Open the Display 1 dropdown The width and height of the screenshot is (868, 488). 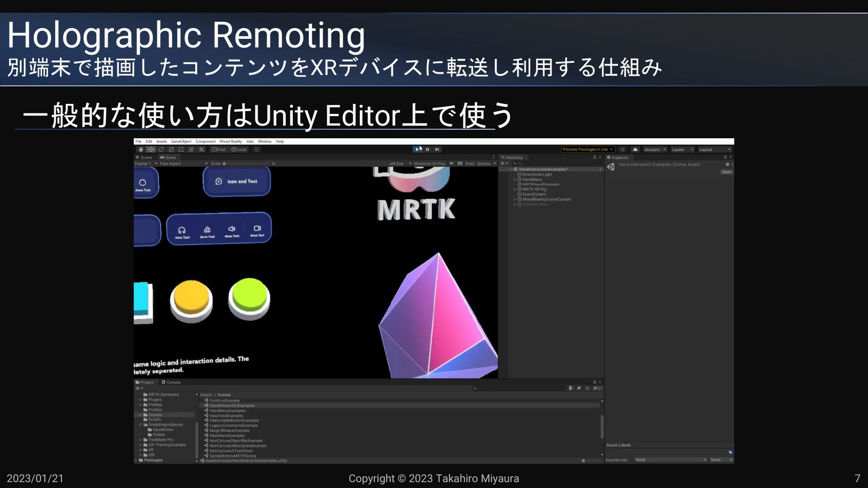146,164
